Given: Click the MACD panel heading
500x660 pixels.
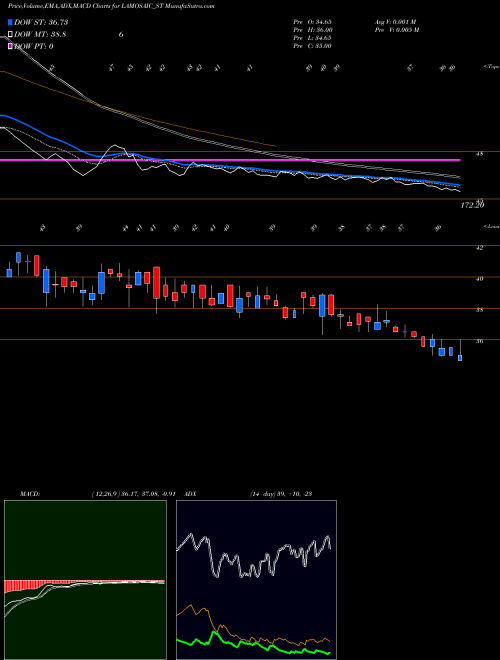Looking at the screenshot, I should click(x=29, y=494).
